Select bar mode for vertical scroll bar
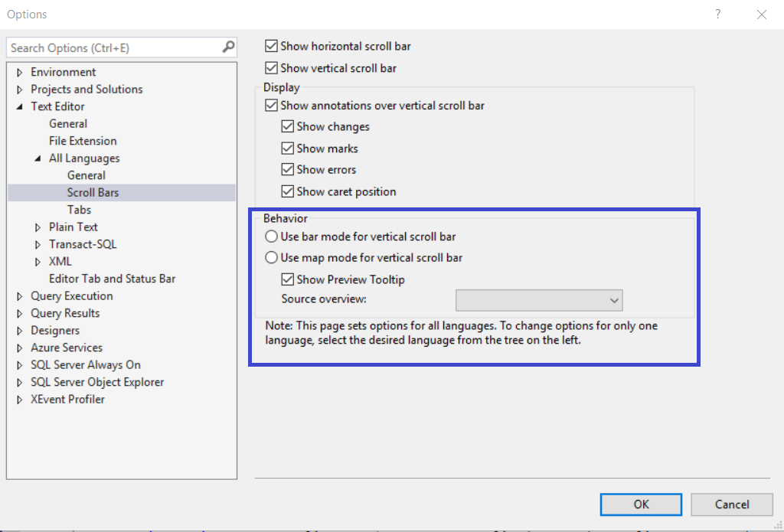 click(x=271, y=237)
